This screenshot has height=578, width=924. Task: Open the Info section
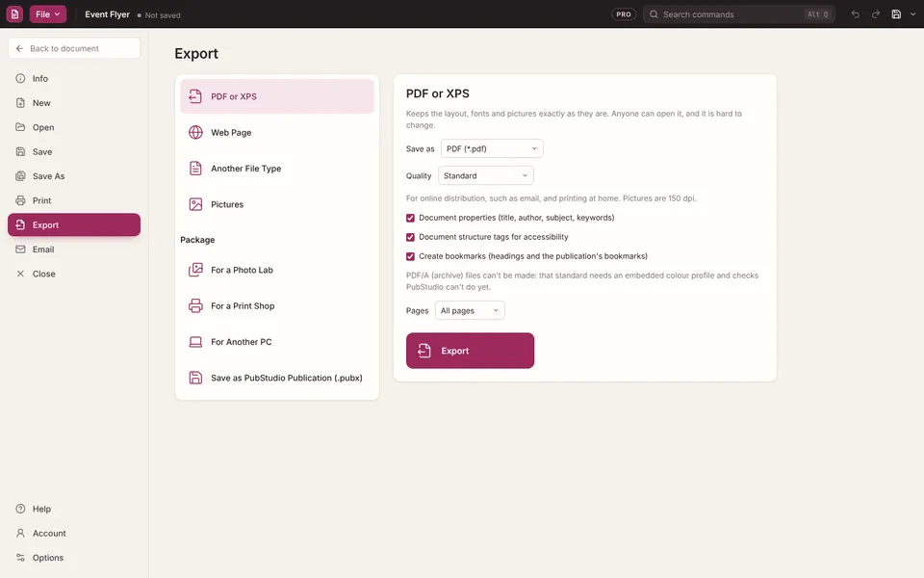point(74,78)
